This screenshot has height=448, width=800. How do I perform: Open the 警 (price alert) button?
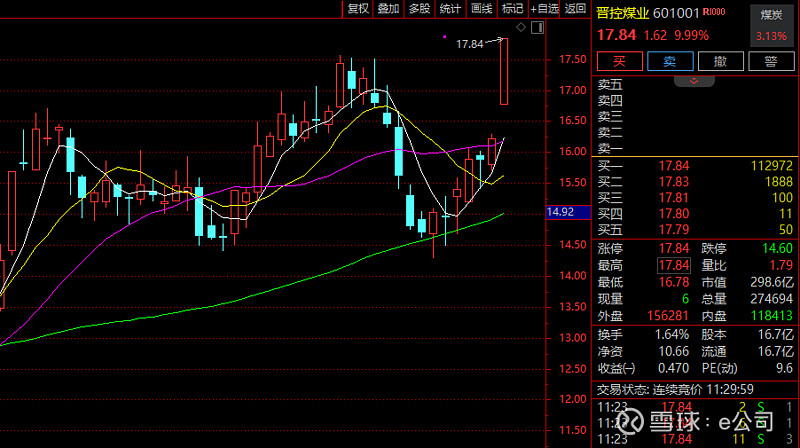770,62
